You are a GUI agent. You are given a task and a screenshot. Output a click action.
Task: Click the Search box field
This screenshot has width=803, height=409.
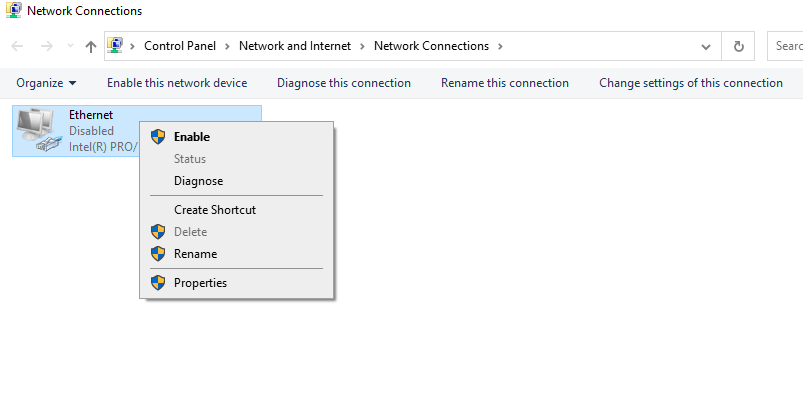pos(786,46)
